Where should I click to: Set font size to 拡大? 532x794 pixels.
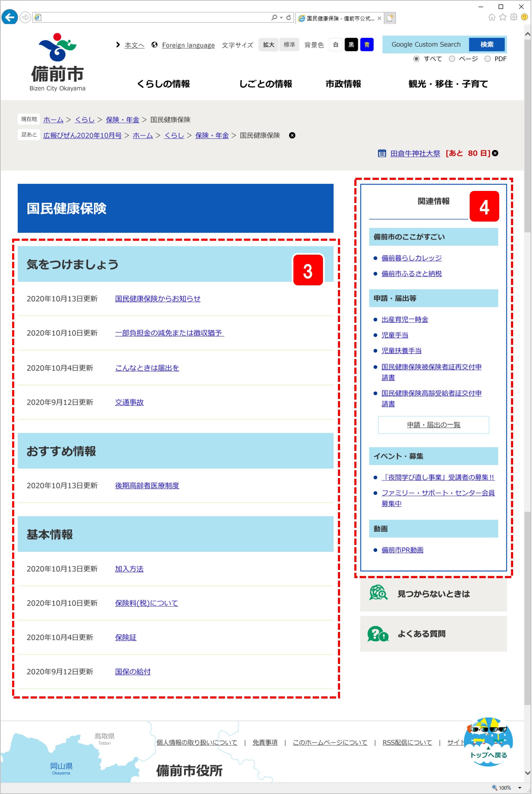click(x=268, y=45)
